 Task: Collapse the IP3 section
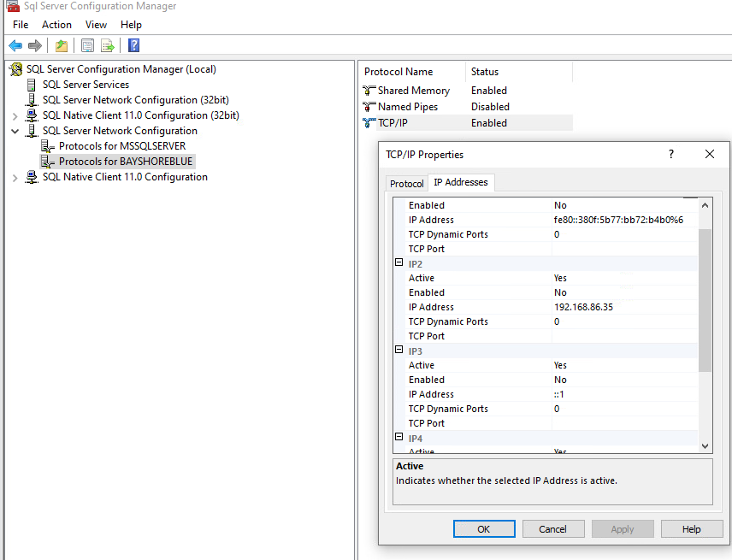pos(399,350)
